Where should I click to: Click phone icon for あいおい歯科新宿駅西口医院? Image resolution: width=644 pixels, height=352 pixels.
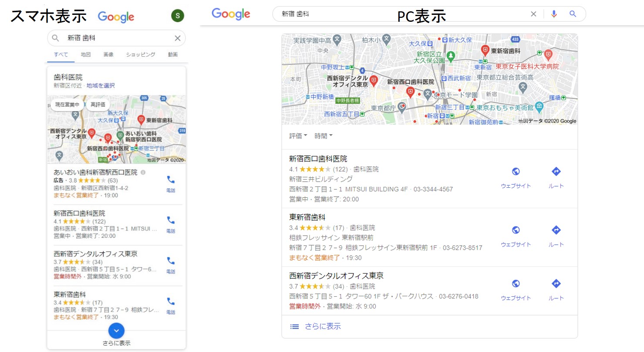171,180
